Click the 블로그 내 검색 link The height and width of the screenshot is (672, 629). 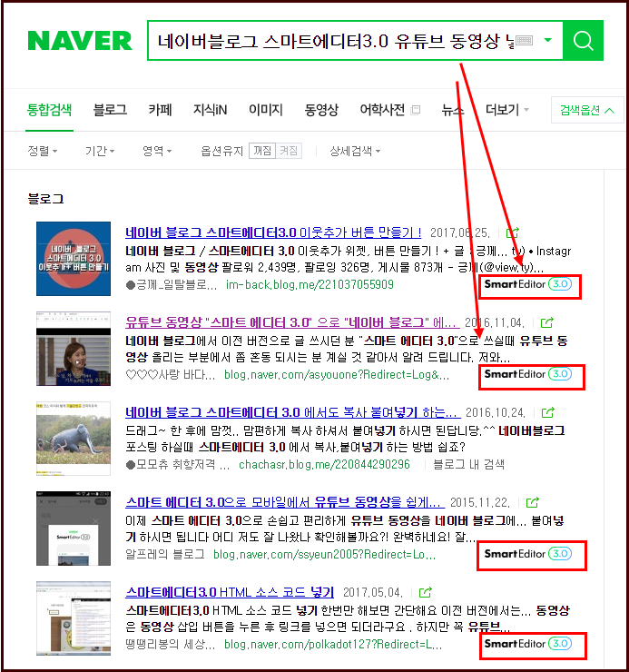[468, 465]
